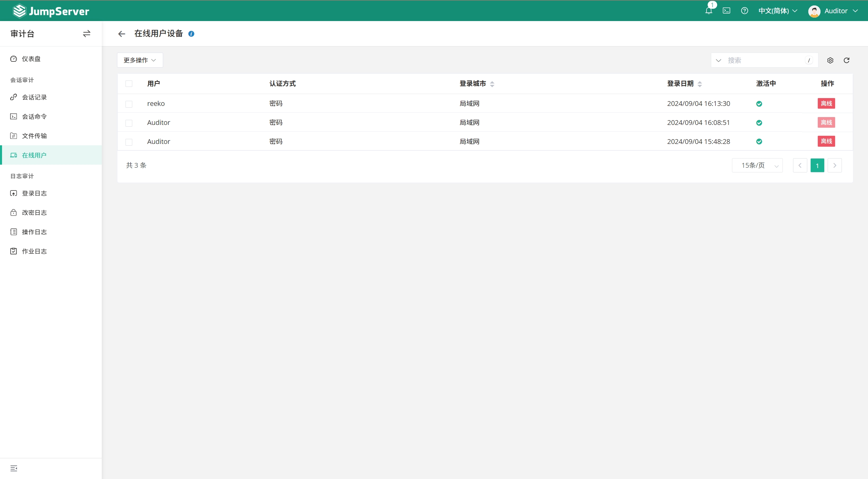
Task: Click the operation log list icon
Action: (14, 232)
